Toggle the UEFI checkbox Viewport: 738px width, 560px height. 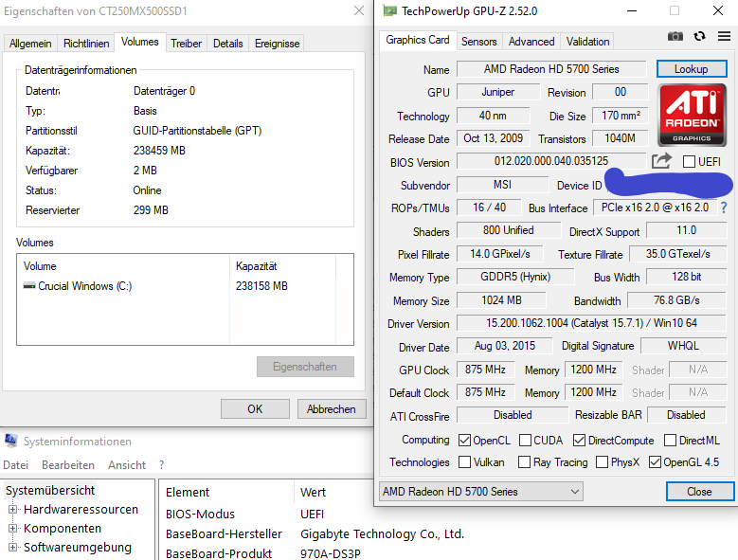[x=689, y=161]
